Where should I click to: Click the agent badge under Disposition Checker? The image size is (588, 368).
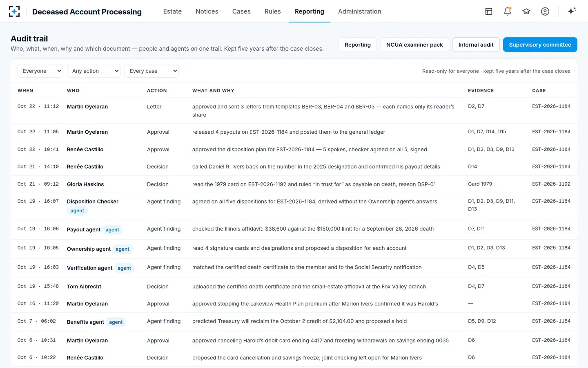click(77, 211)
